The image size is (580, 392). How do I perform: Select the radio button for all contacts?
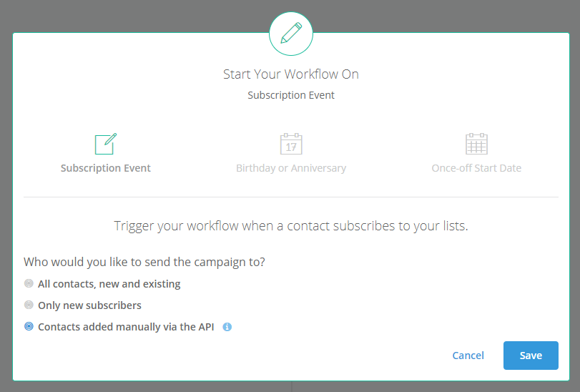click(29, 283)
